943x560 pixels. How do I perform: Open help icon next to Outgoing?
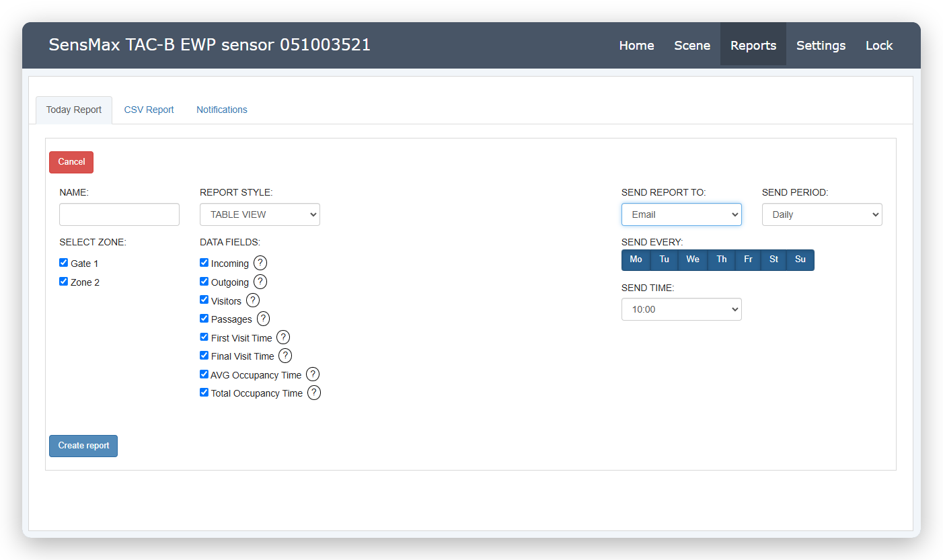point(260,282)
